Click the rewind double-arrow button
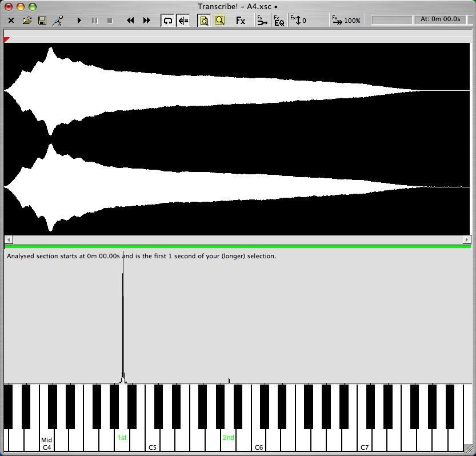This screenshot has width=476, height=456. (x=130, y=21)
